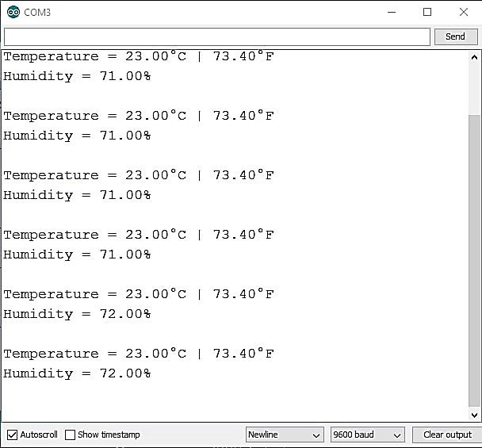This screenshot has width=482, height=448.
Task: Click the scrollbar track above the thumb
Action: (x=474, y=87)
